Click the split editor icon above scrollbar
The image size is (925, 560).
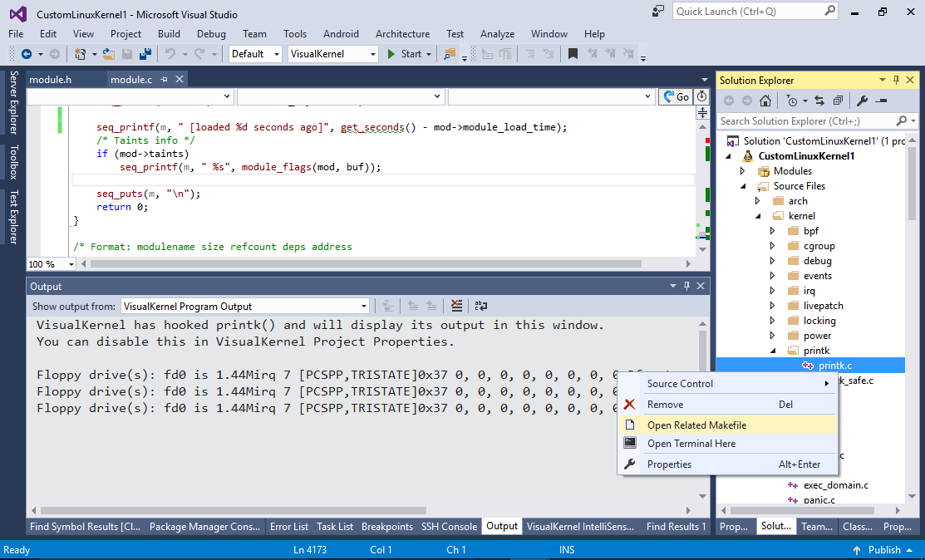click(702, 113)
